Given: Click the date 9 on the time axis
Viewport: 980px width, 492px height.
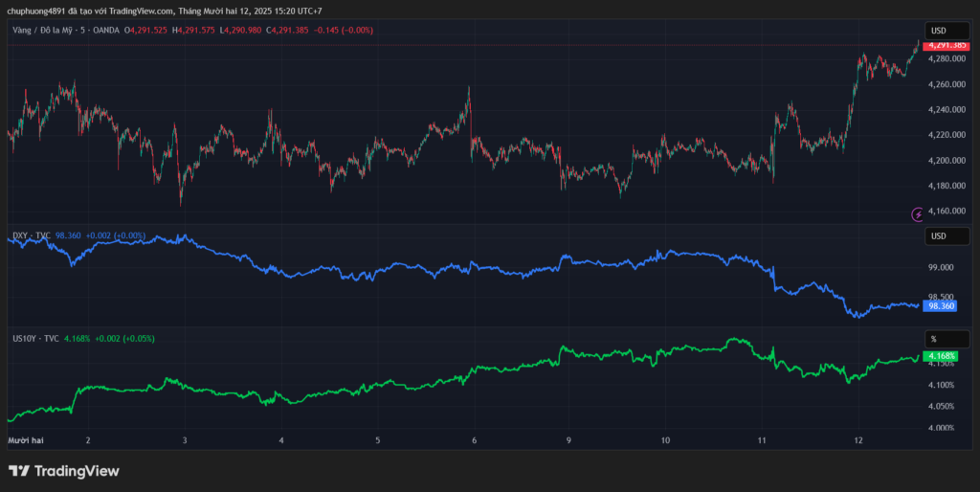Looking at the screenshot, I should (568, 440).
